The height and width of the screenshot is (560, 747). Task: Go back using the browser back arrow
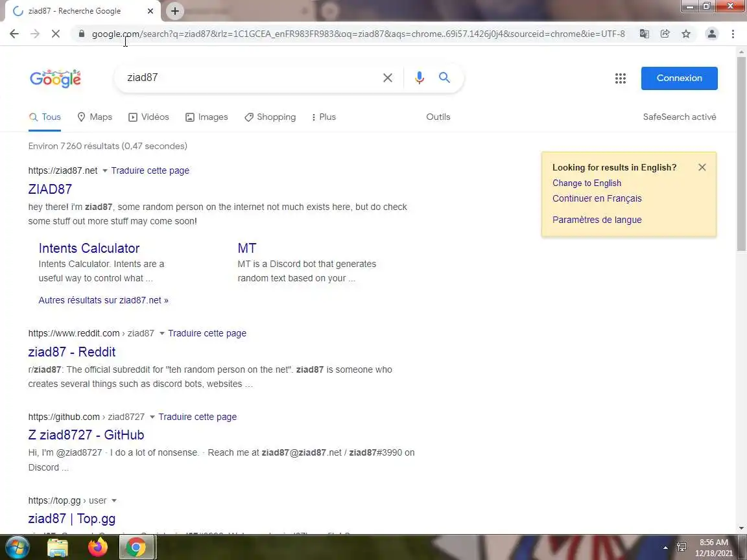(14, 34)
